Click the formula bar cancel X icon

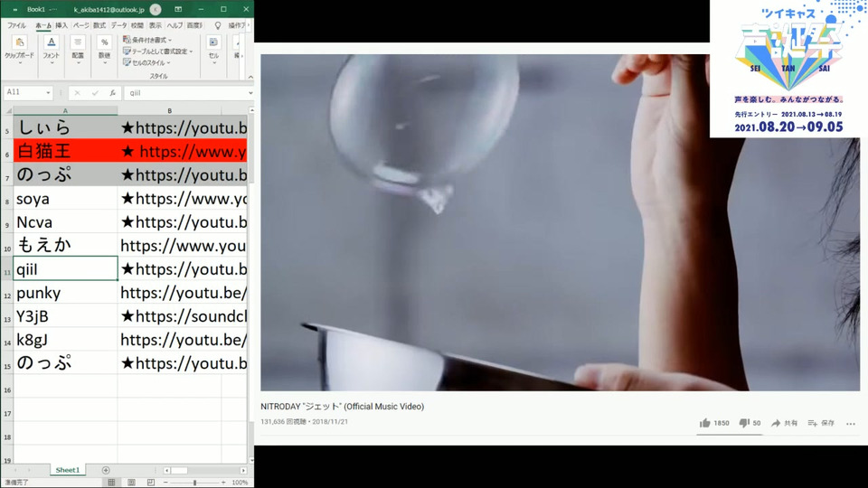77,93
